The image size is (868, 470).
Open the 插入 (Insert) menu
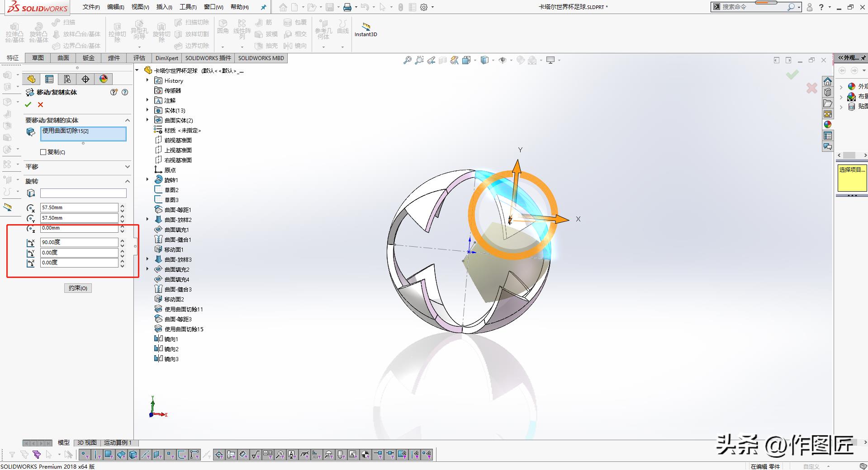point(164,7)
